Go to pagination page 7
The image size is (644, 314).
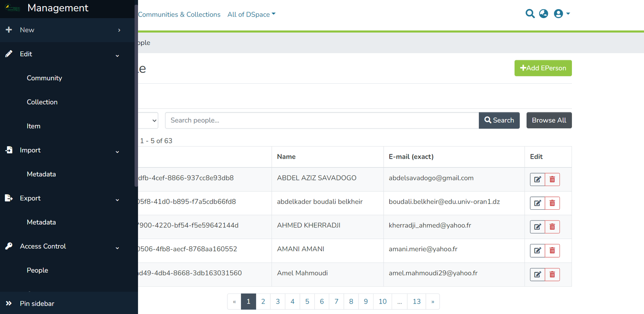point(336,302)
